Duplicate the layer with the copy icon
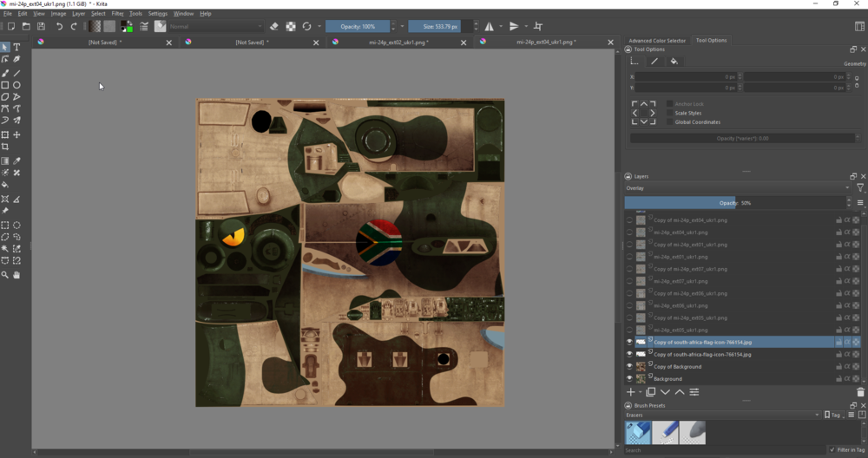Image resolution: width=868 pixels, height=458 pixels. tap(650, 392)
